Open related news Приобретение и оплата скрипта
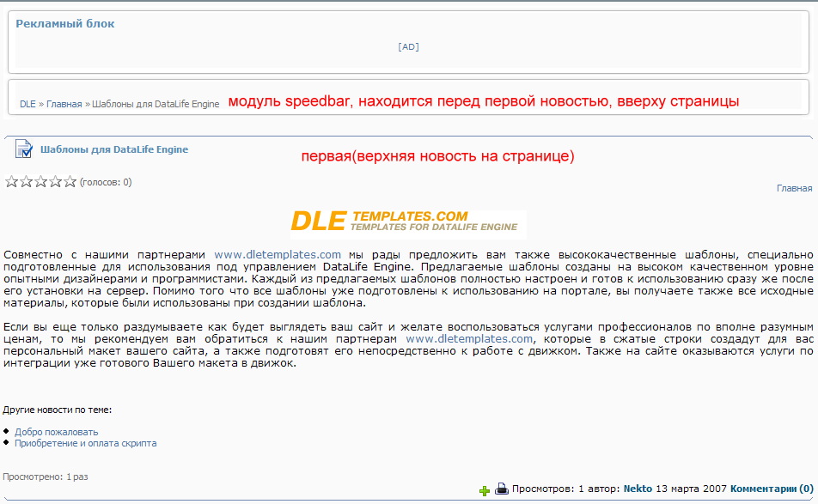The width and height of the screenshot is (818, 504). (x=86, y=444)
